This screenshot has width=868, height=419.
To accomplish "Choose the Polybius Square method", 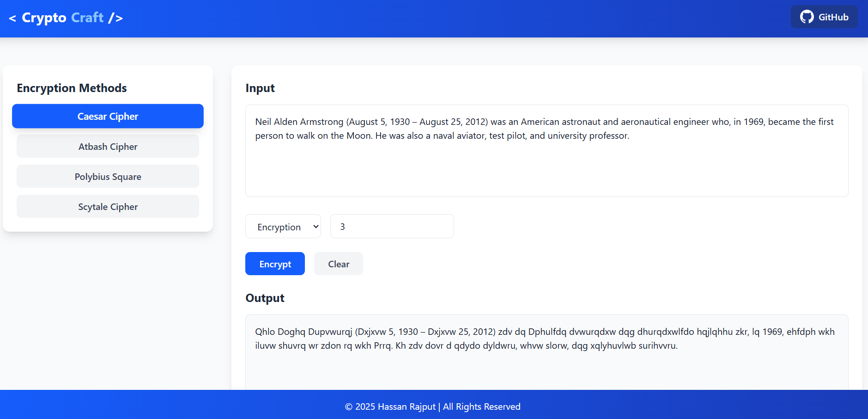I will coord(108,177).
